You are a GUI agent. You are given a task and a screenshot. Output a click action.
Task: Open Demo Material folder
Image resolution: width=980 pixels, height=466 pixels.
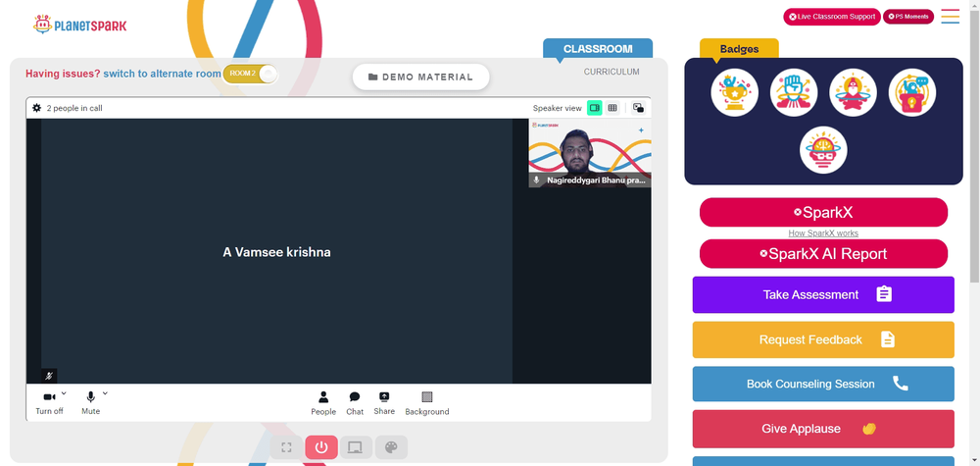(x=420, y=77)
